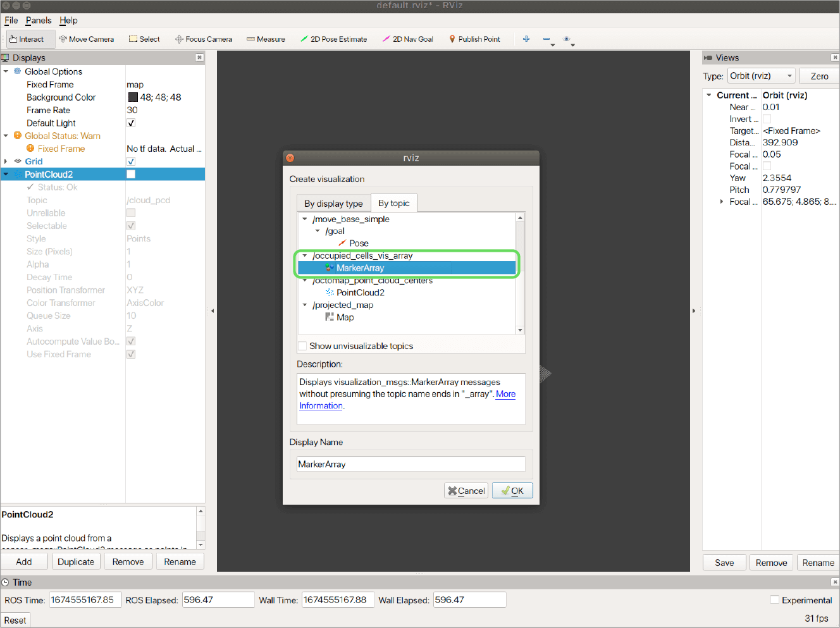The height and width of the screenshot is (628, 840).
Task: Activate the Focus Camera tool
Action: (204, 39)
